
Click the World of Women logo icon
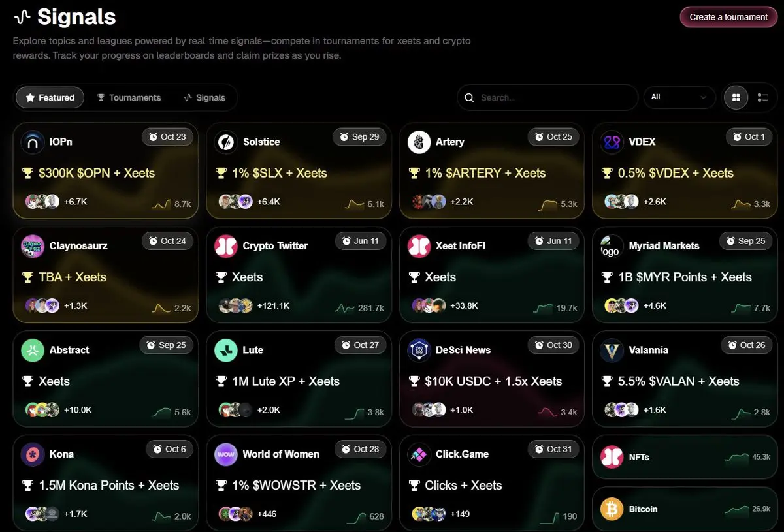[226, 454]
